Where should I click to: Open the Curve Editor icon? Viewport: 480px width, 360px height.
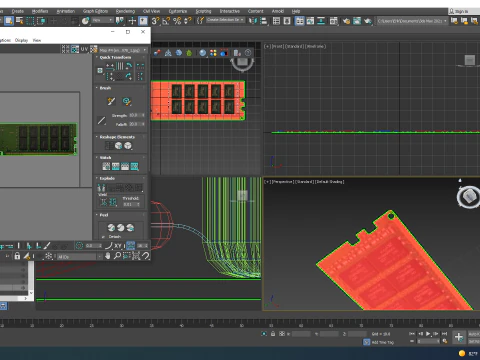(310, 21)
